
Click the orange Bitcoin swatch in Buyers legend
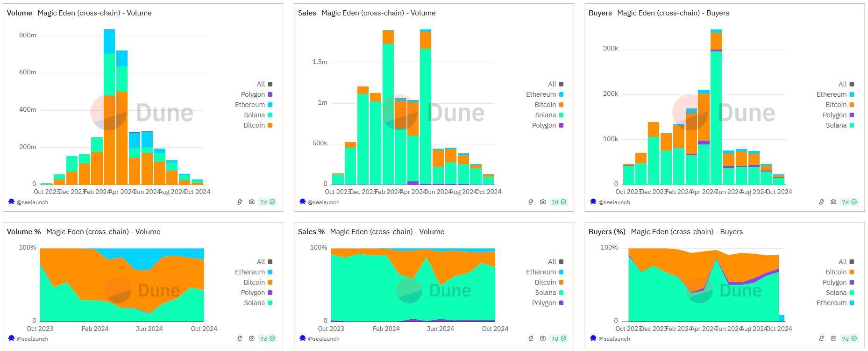click(x=852, y=105)
